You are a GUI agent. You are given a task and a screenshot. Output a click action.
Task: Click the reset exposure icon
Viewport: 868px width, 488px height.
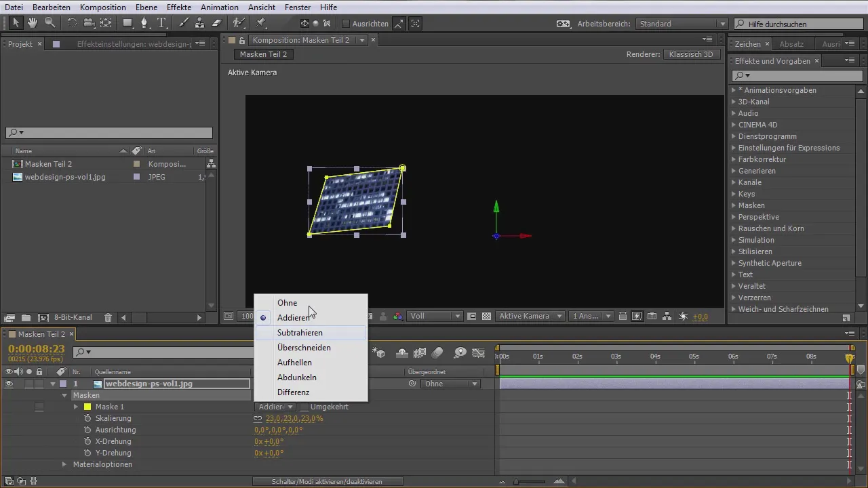point(683,316)
